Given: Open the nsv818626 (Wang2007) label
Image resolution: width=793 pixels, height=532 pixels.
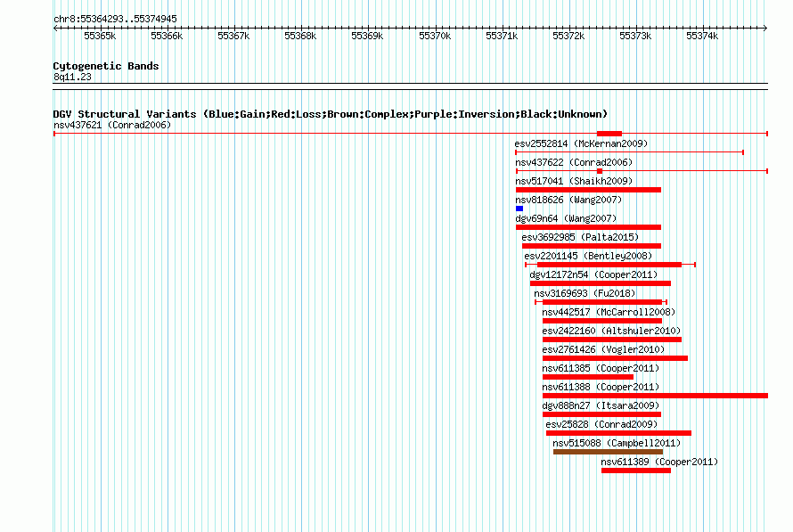Looking at the screenshot, I should point(568,200).
